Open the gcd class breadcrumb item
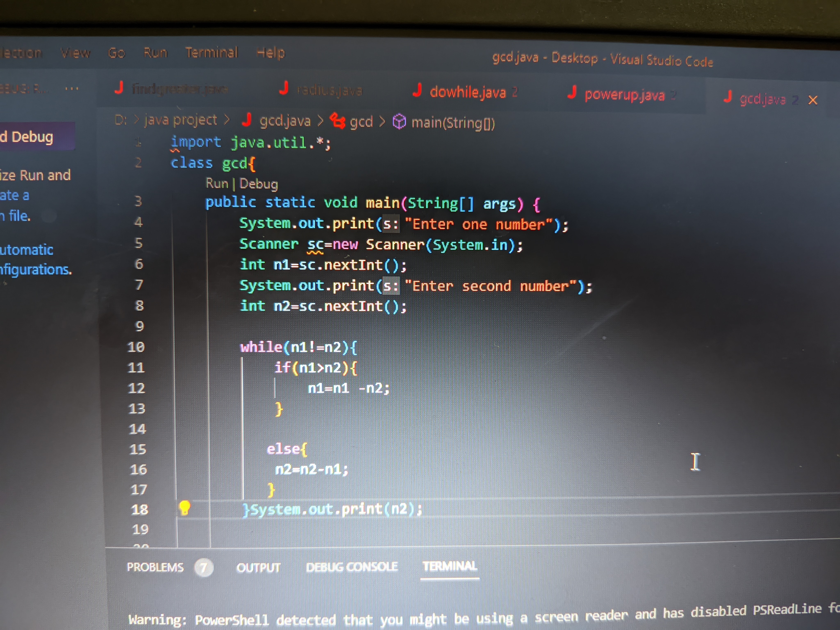 [361, 122]
